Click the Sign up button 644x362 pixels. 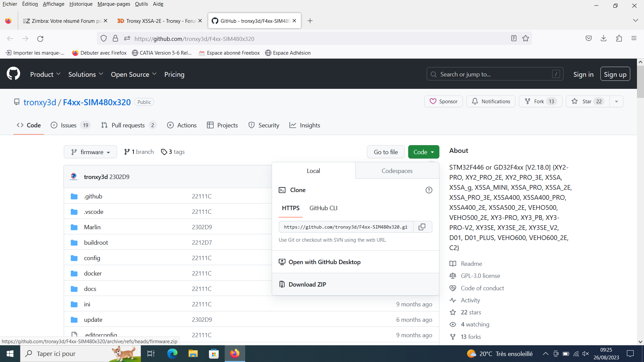pyautogui.click(x=615, y=74)
